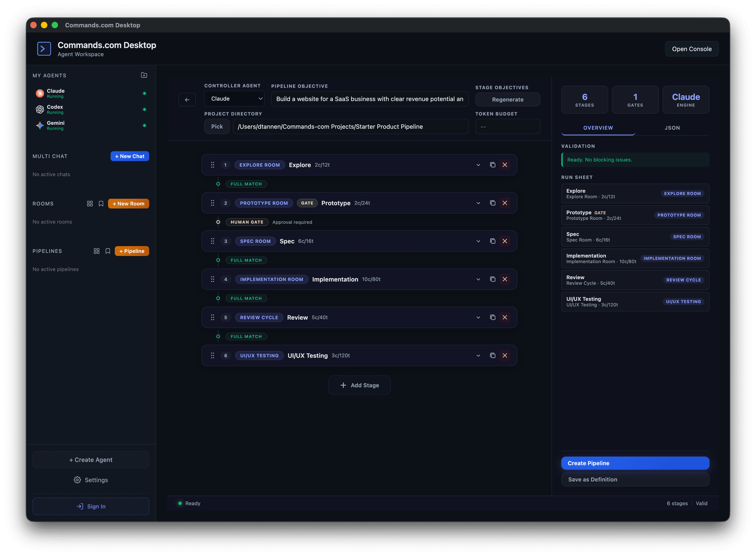
Task: Duplicate the UI/UX Testing stage
Action: coord(492,355)
